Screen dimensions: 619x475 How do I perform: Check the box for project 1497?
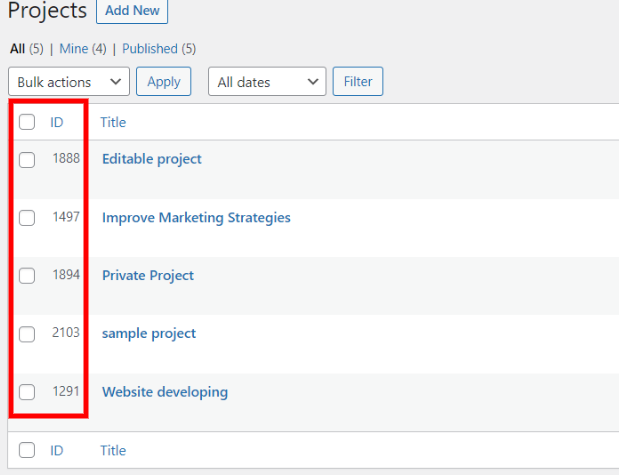click(27, 218)
